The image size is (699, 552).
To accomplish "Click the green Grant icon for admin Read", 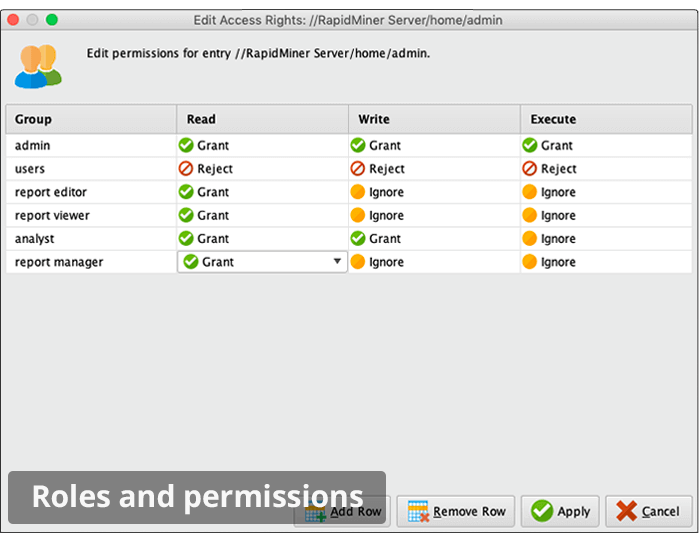I will [185, 145].
